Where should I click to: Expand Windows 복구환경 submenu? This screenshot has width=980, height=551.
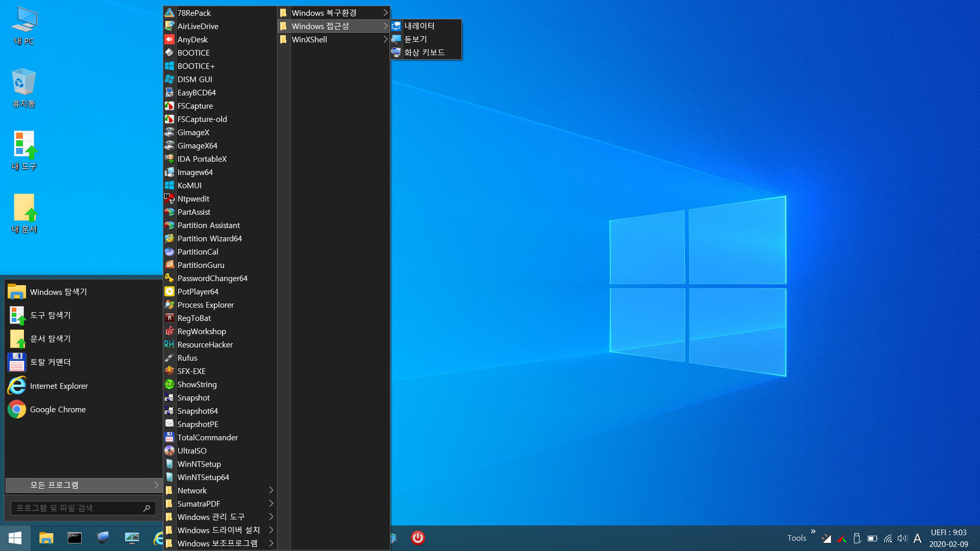[334, 13]
